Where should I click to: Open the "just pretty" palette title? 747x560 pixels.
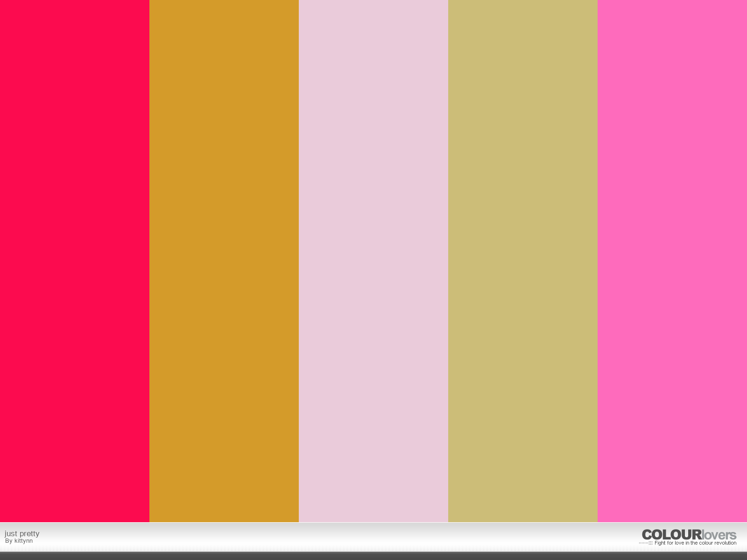click(22, 533)
